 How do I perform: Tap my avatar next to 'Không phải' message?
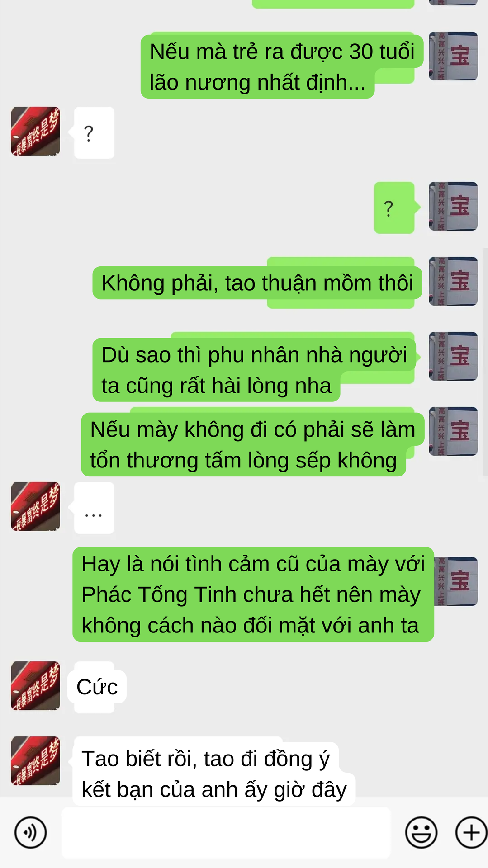(x=453, y=281)
